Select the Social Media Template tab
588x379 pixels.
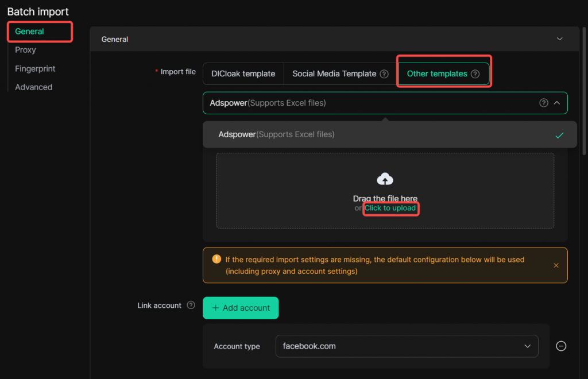click(341, 74)
